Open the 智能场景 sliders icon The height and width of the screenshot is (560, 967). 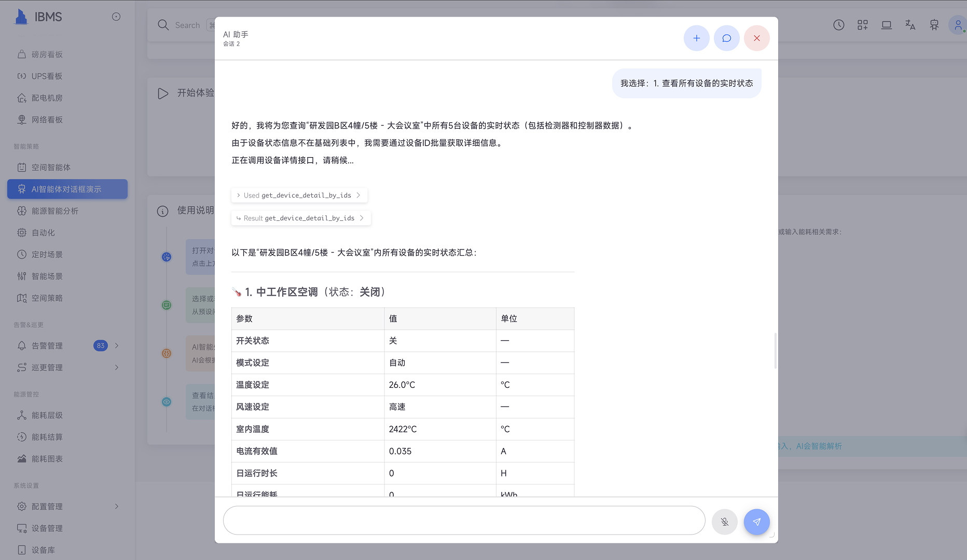tap(22, 276)
